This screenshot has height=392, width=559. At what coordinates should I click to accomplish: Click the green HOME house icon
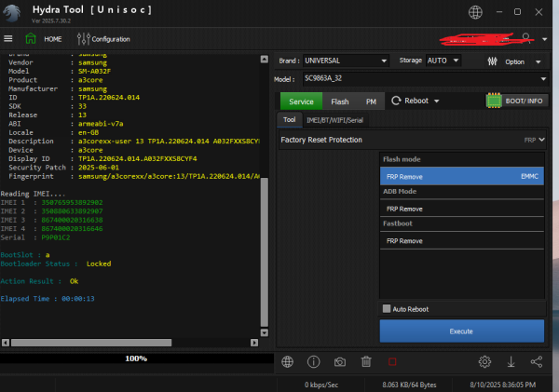pos(31,38)
